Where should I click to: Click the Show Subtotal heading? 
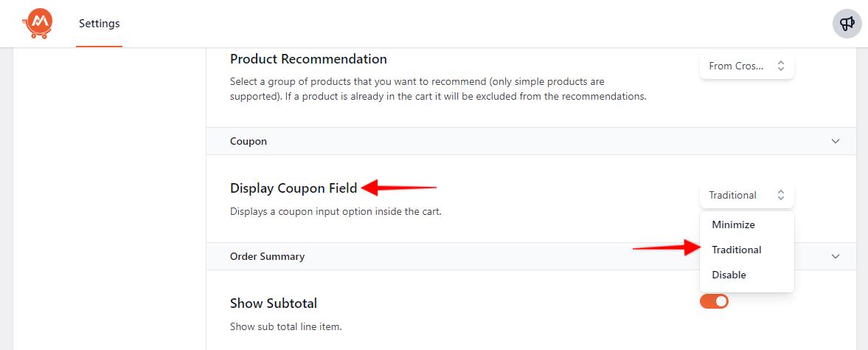(274, 303)
